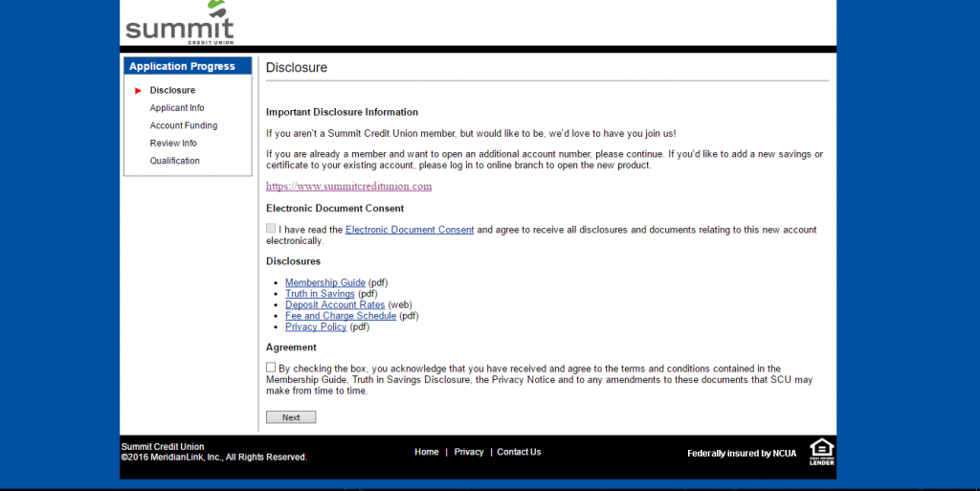
Task: Click the Agreement section heading
Action: pyautogui.click(x=291, y=347)
